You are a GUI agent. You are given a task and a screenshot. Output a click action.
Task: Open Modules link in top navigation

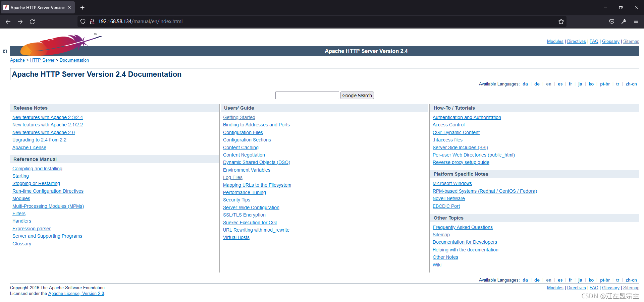point(555,42)
